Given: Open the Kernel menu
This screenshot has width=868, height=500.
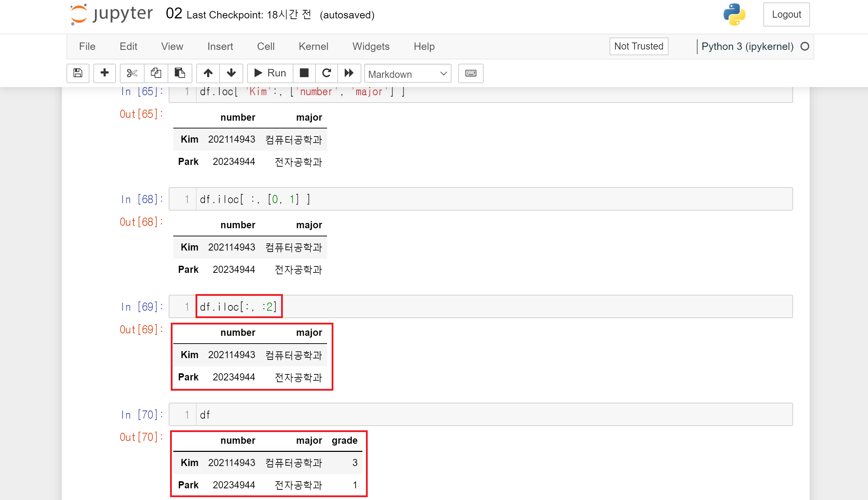Looking at the screenshot, I should click(x=313, y=46).
